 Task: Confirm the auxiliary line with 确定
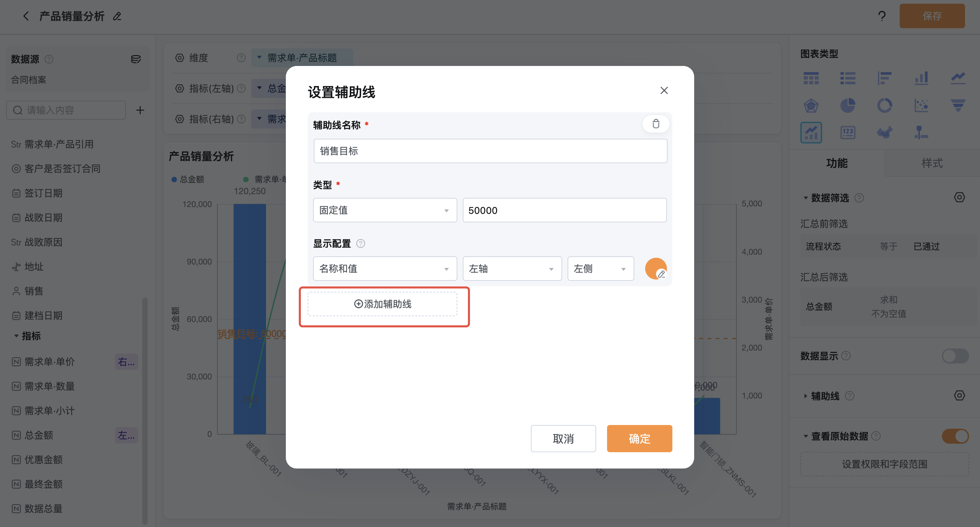point(639,438)
